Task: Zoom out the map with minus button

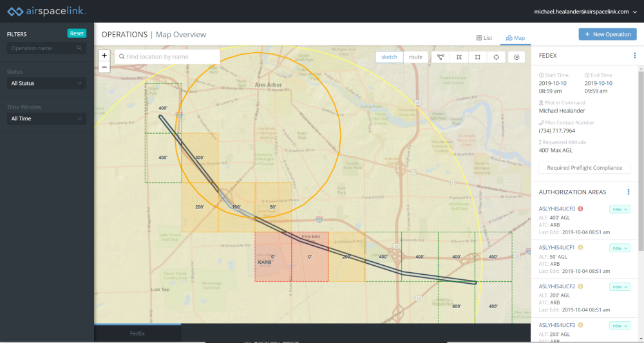Action: click(104, 66)
